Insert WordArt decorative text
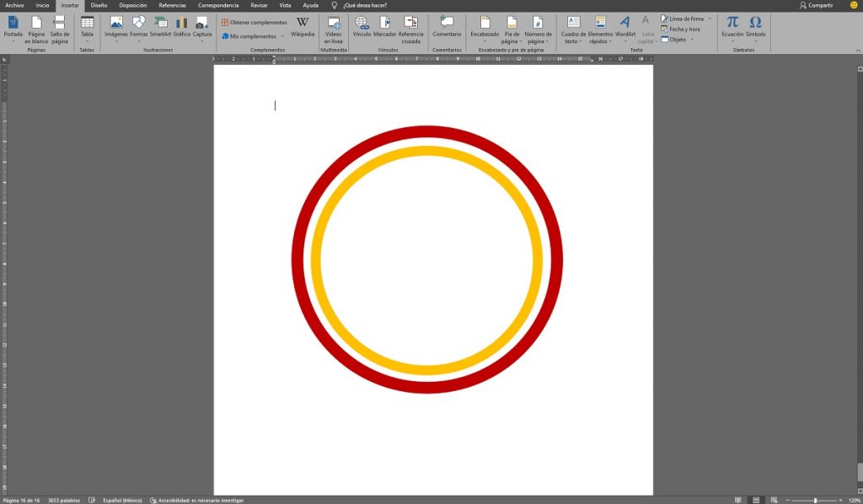Screen dimensions: 863x504 pyautogui.click(x=624, y=28)
